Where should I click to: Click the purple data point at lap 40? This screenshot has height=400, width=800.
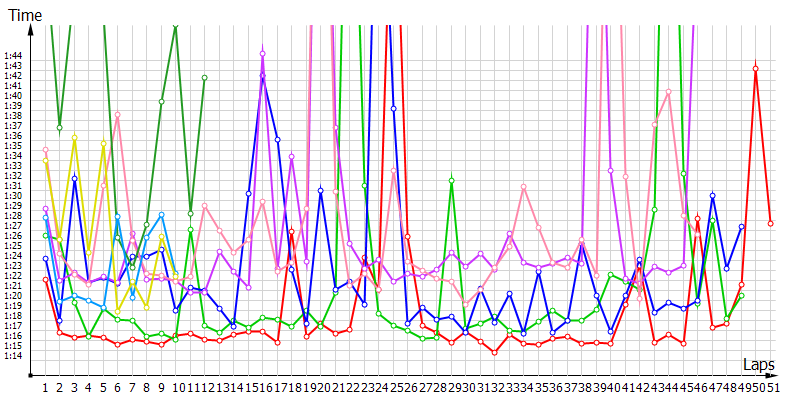coord(610,171)
